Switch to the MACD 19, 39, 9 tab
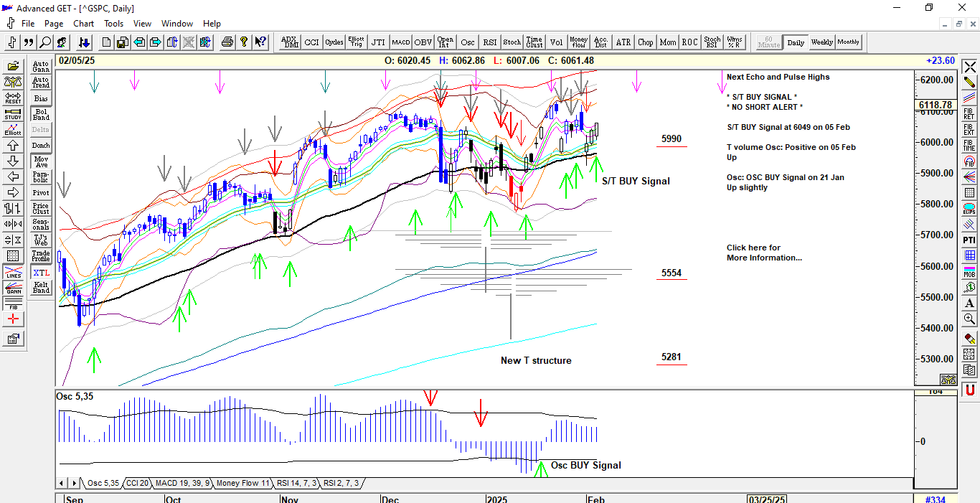Screen dimensions: 980x503 183,484
